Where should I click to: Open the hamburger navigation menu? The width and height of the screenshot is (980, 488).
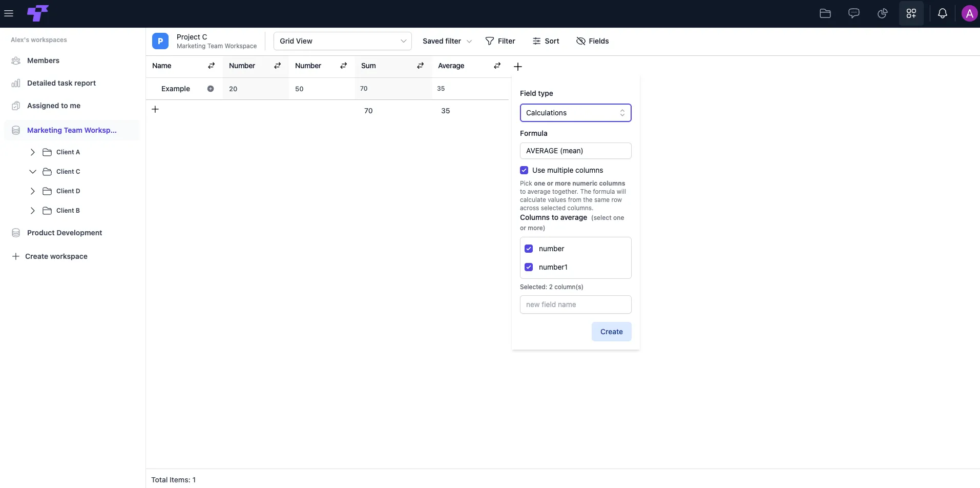[9, 14]
